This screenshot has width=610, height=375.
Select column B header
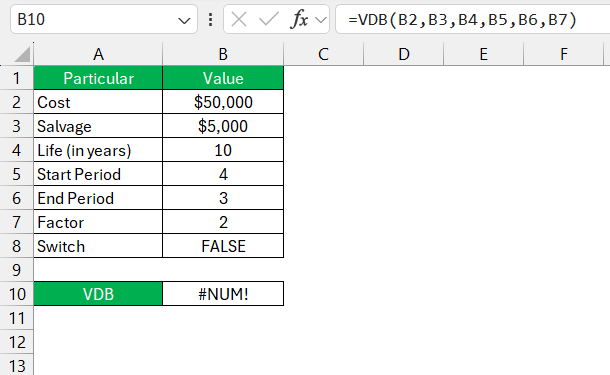[223, 54]
